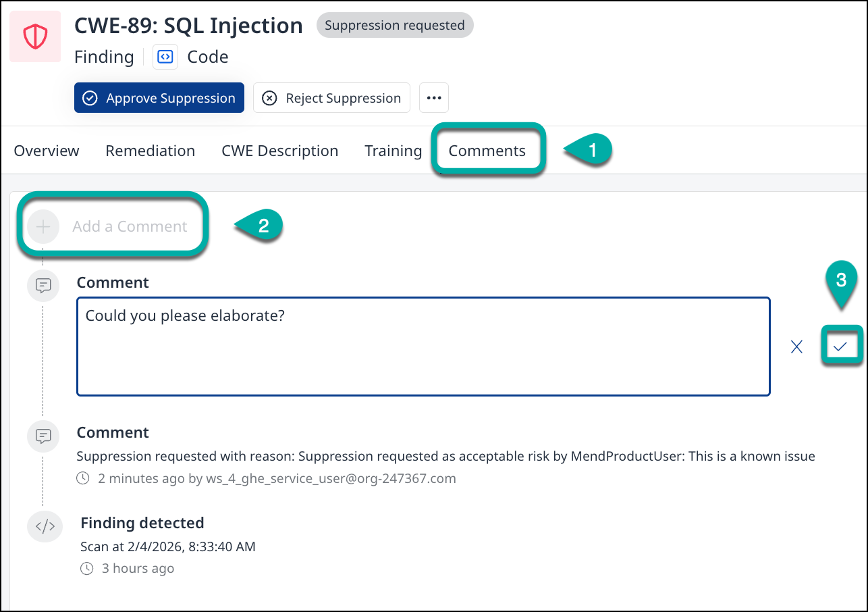Click the Code type icon
Screen dimensions: 868x612
pyautogui.click(x=165, y=57)
